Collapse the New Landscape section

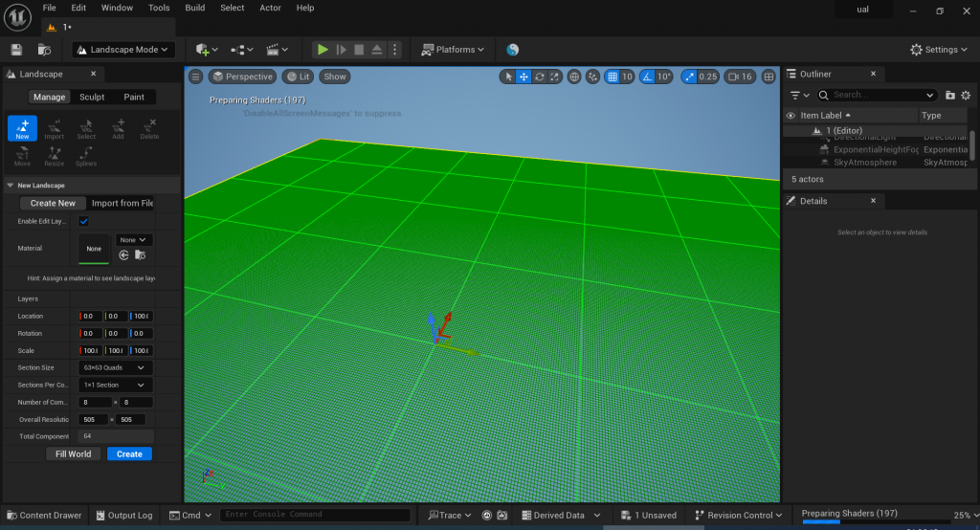pyautogui.click(x=11, y=186)
